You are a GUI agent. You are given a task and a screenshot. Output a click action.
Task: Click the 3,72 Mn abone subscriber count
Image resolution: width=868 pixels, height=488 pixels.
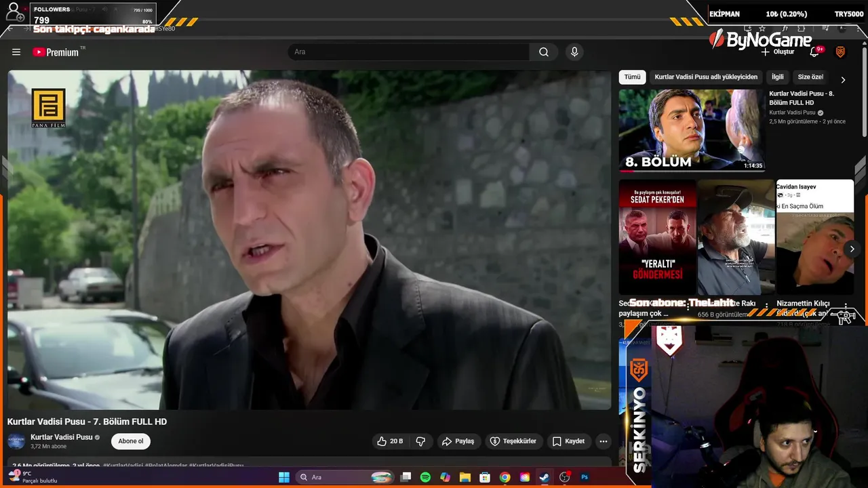pos(48,447)
